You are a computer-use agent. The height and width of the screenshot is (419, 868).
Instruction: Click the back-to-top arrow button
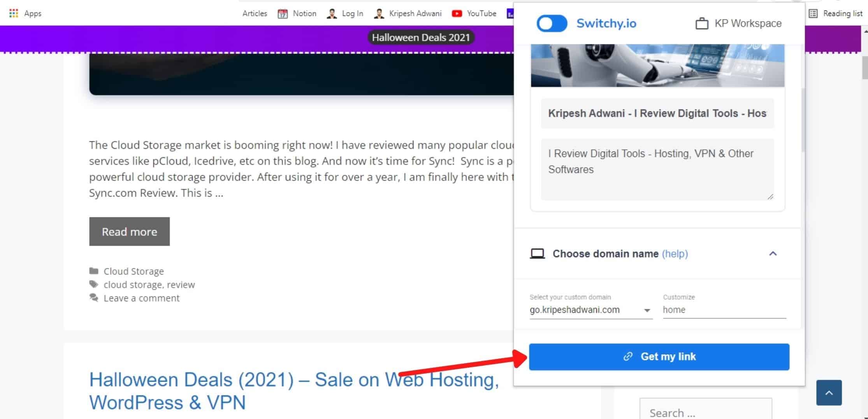point(829,393)
